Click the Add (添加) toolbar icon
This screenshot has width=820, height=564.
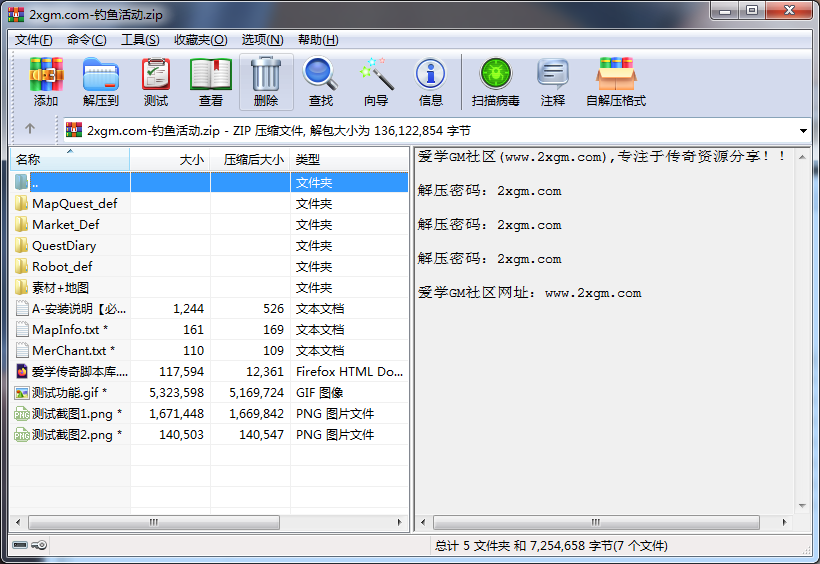(x=46, y=74)
